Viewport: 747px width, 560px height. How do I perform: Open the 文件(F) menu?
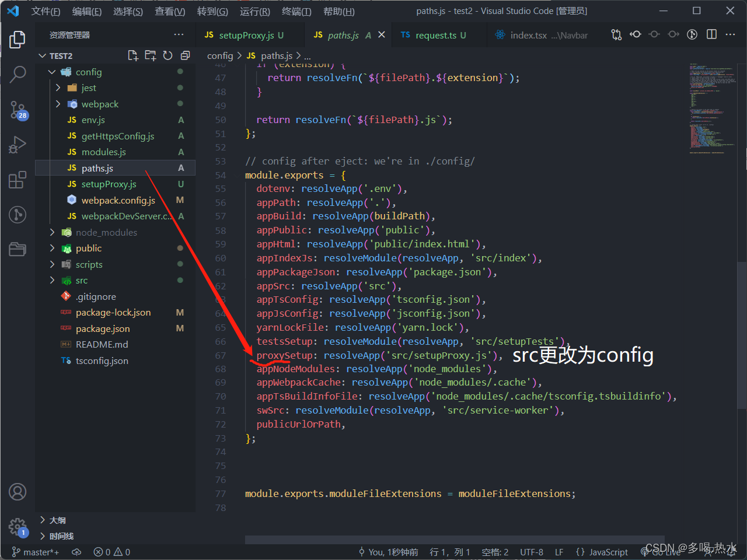(x=46, y=11)
